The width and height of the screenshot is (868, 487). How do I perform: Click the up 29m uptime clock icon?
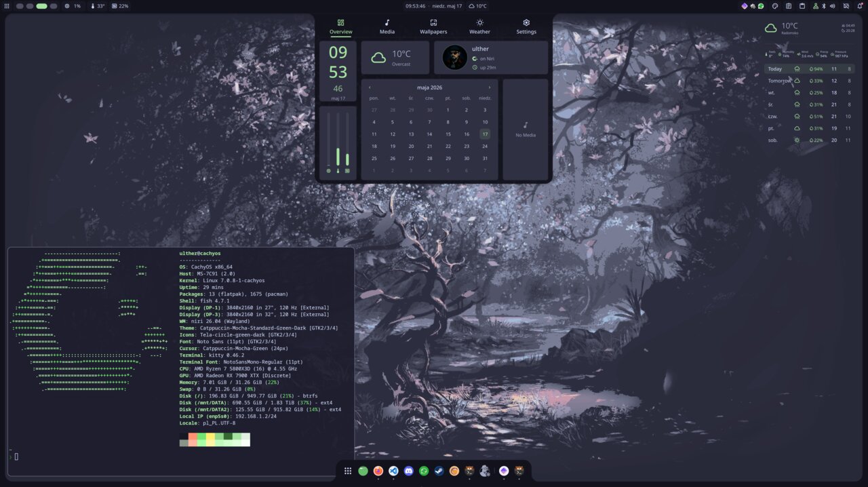point(475,67)
